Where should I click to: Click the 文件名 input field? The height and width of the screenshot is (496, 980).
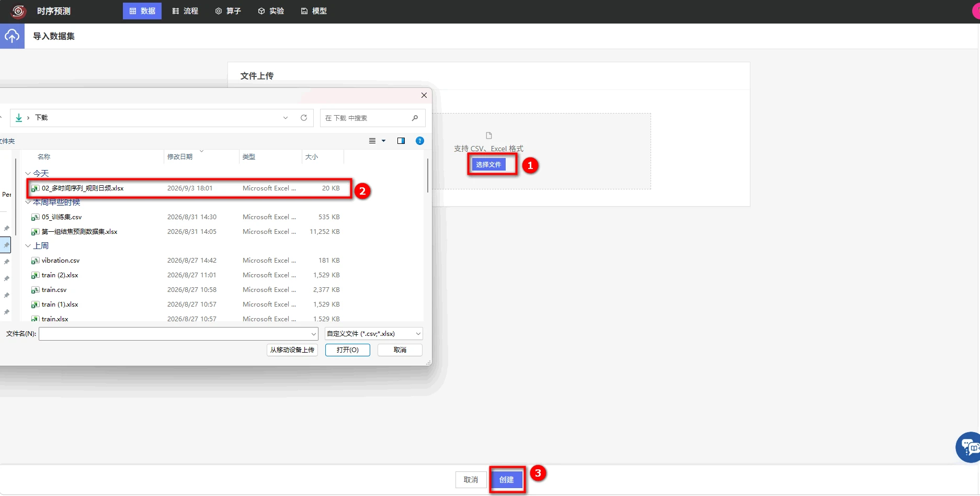[178, 333]
